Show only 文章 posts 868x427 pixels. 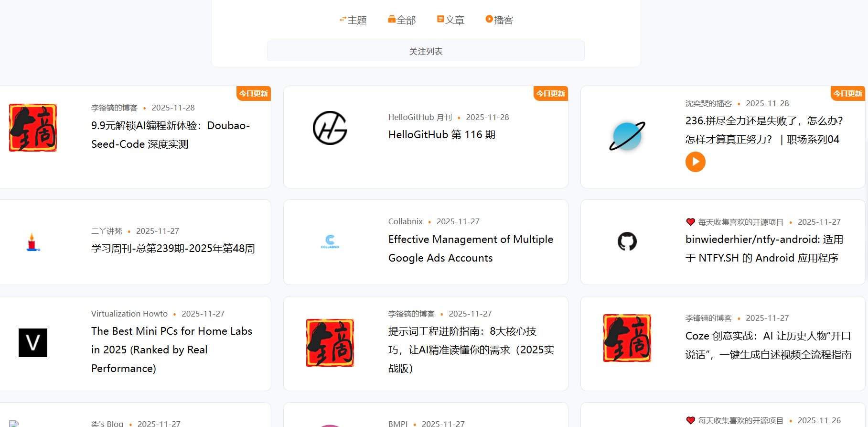tap(450, 20)
